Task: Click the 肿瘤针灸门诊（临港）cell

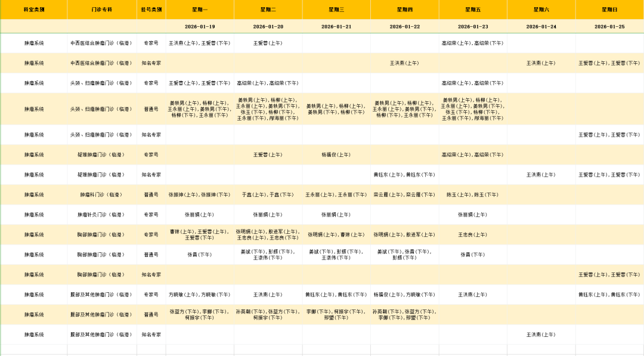Action: pyautogui.click(x=101, y=215)
